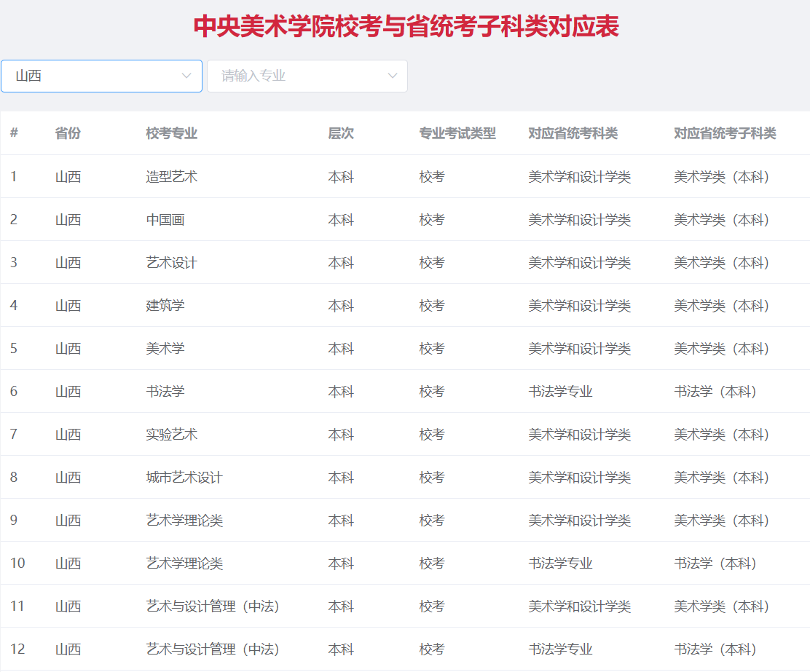Click row number 7 in the table
The width and height of the screenshot is (810, 672).
13,434
